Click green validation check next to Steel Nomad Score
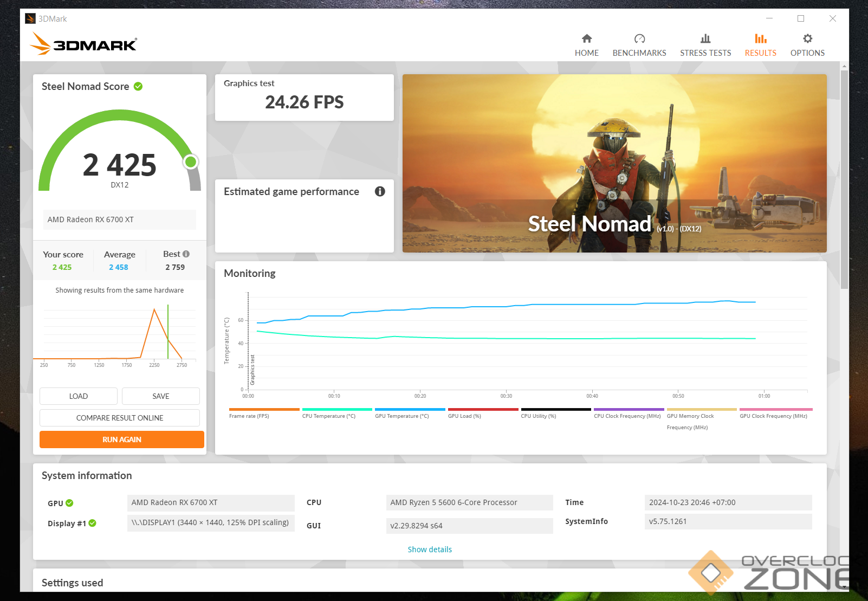 pyautogui.click(x=138, y=86)
